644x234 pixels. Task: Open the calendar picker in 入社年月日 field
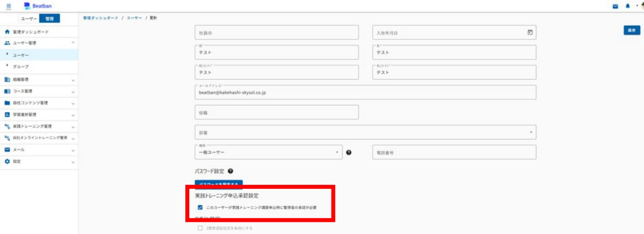(530, 32)
